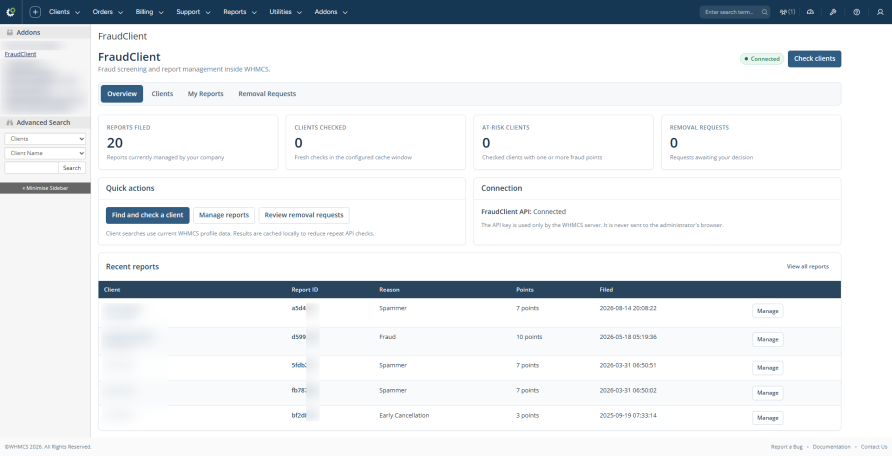Open the Contact Us footer link
892x456 pixels.
point(874,447)
